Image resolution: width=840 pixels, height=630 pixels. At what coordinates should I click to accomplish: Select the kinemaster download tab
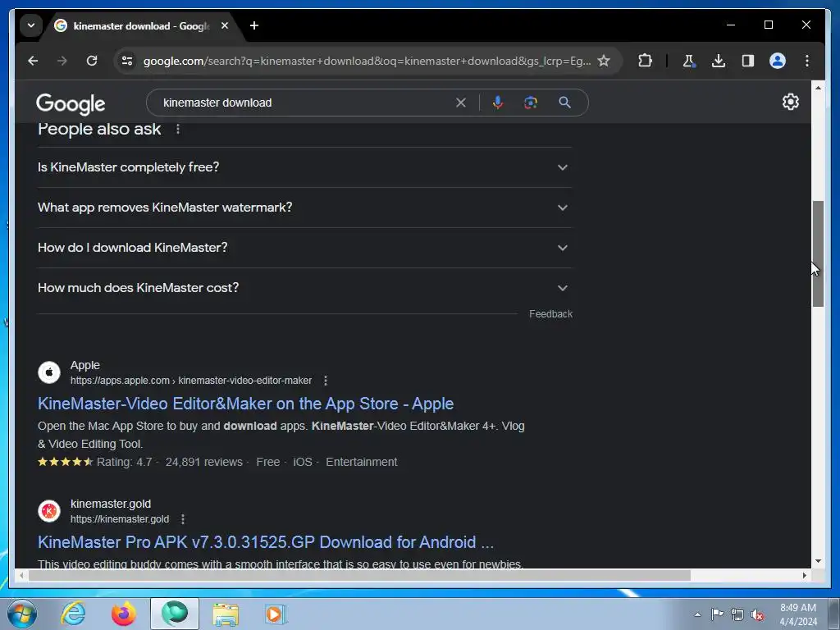click(x=141, y=25)
